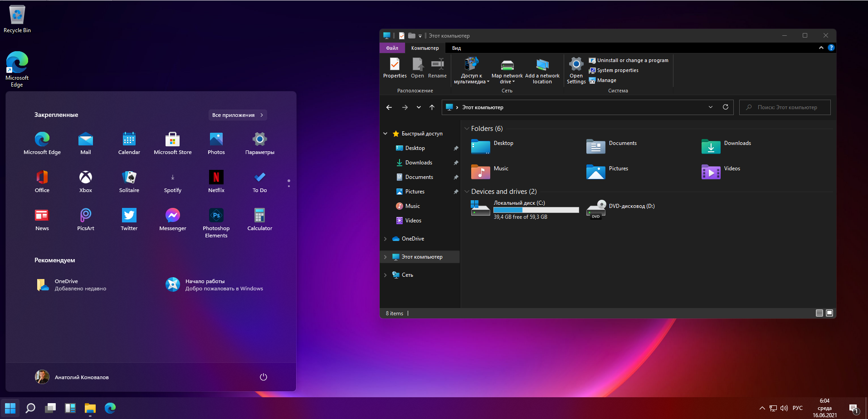Open Messenger from pinned apps
Screen dimensions: 868x419
click(x=173, y=219)
